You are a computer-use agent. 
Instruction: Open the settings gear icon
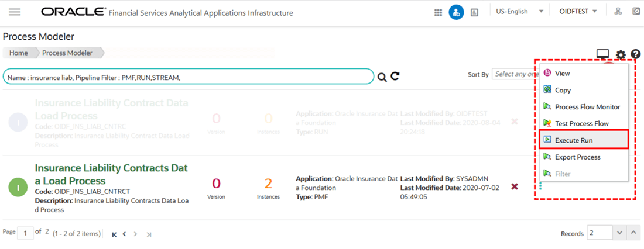(621, 54)
